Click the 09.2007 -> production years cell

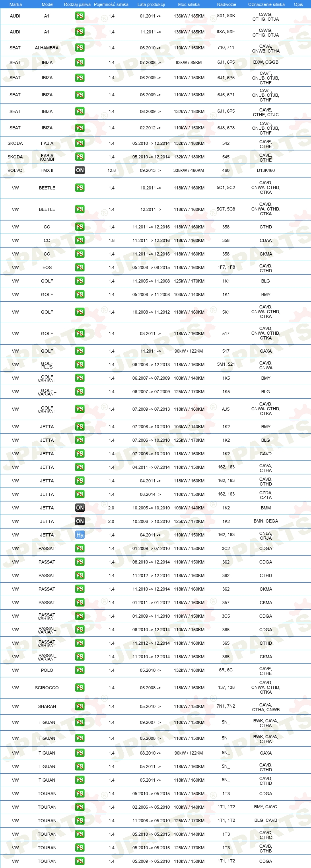[150, 722]
